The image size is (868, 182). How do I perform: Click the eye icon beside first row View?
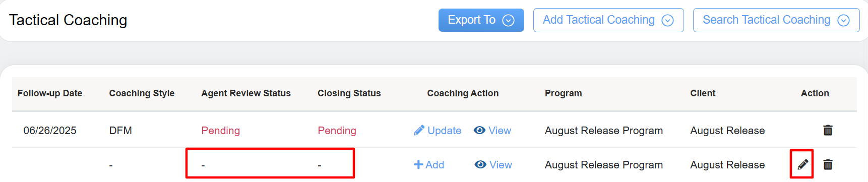point(479,130)
